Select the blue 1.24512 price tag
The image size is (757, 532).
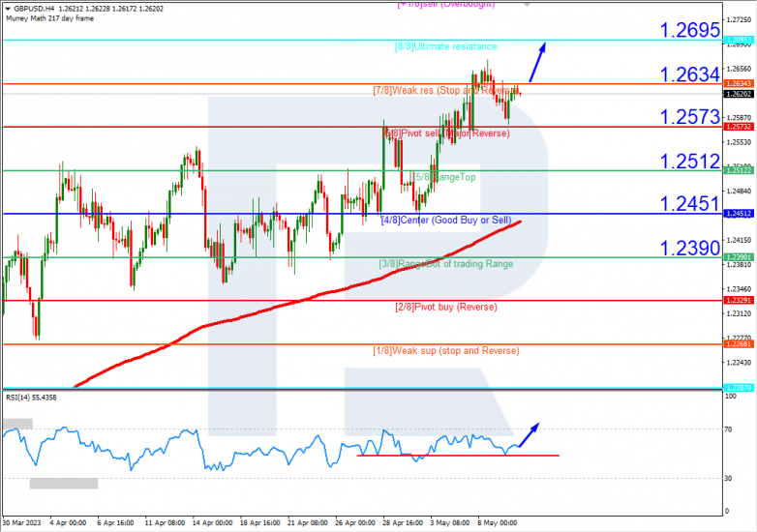(739, 214)
